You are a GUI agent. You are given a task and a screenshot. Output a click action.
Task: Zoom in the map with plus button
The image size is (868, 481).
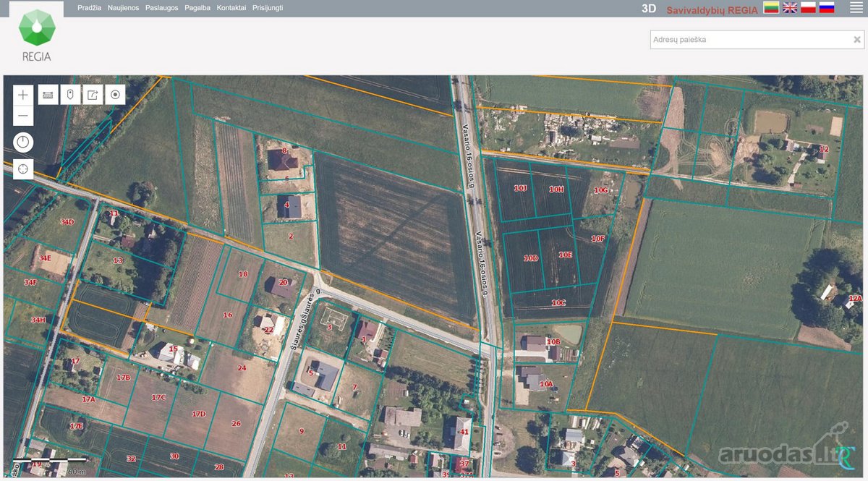pos(23,95)
